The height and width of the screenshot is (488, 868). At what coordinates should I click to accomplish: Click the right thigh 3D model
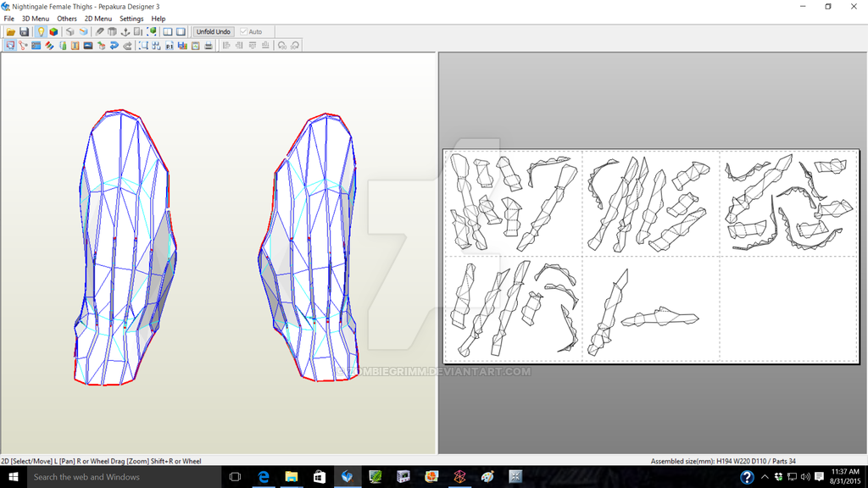click(x=309, y=247)
